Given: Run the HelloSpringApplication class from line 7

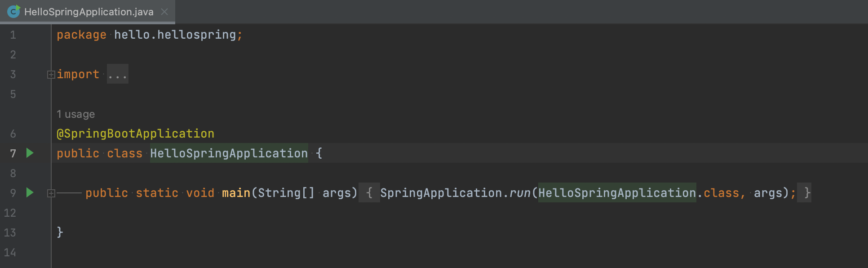Looking at the screenshot, I should 30,153.
